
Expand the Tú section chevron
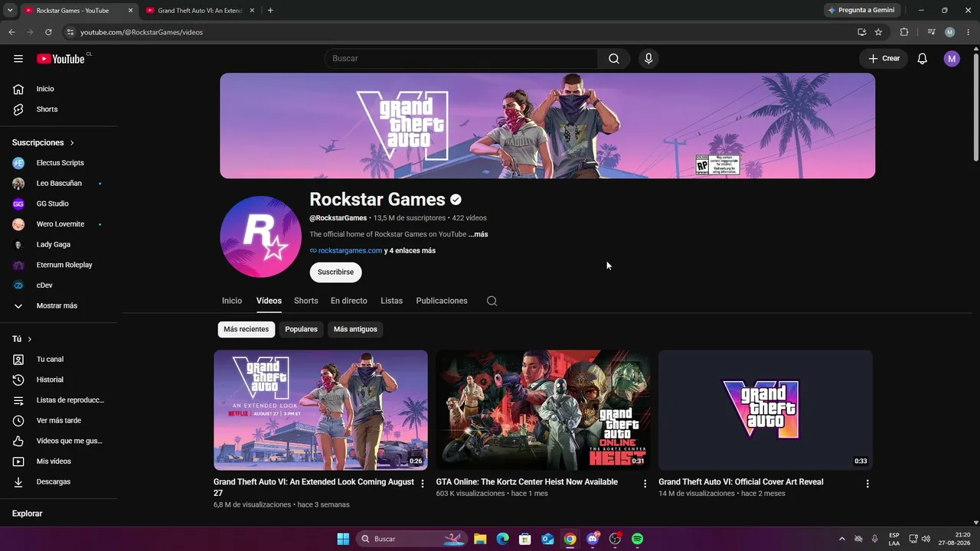(30, 339)
